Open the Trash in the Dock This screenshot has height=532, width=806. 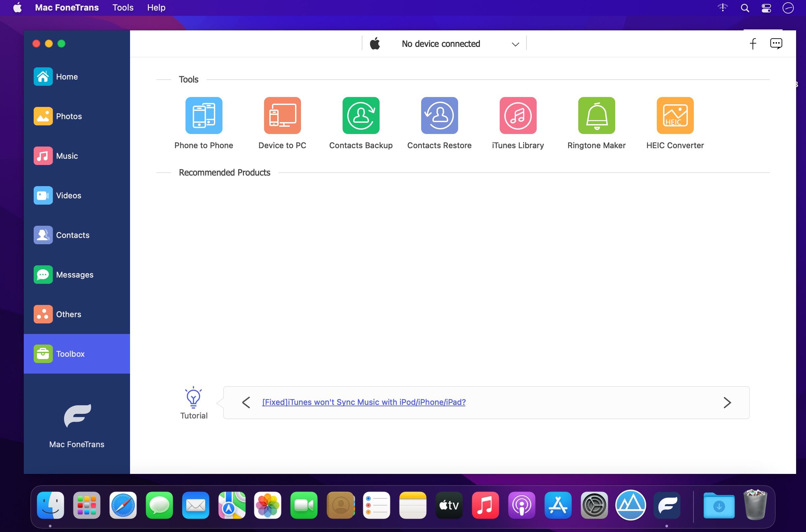(755, 505)
